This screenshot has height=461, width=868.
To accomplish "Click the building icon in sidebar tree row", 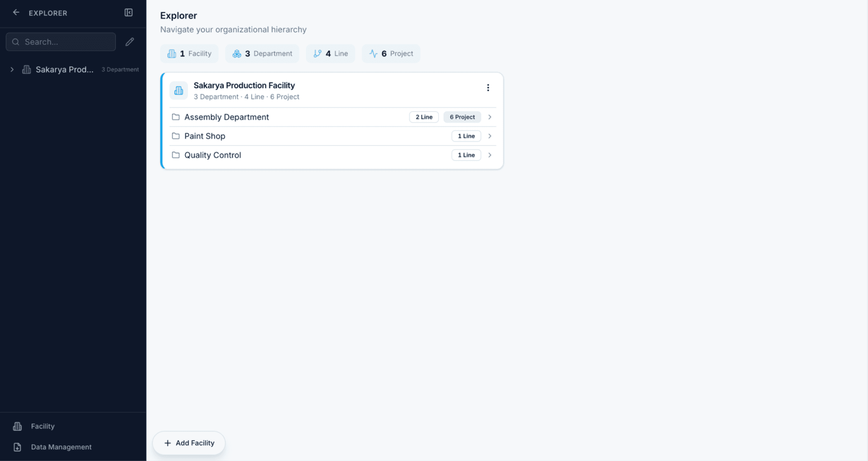I will [26, 70].
